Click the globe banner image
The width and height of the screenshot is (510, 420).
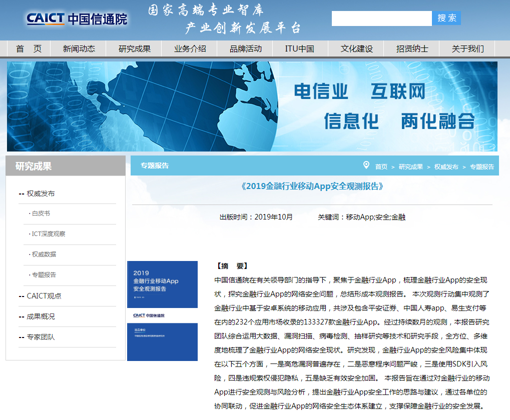(x=252, y=106)
